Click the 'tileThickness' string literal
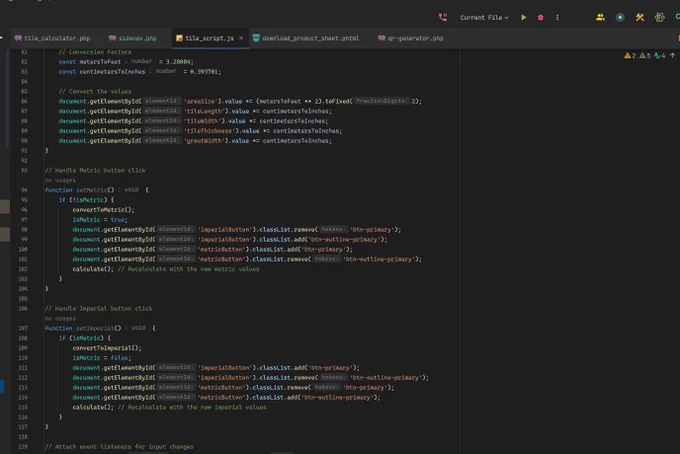 pos(209,131)
